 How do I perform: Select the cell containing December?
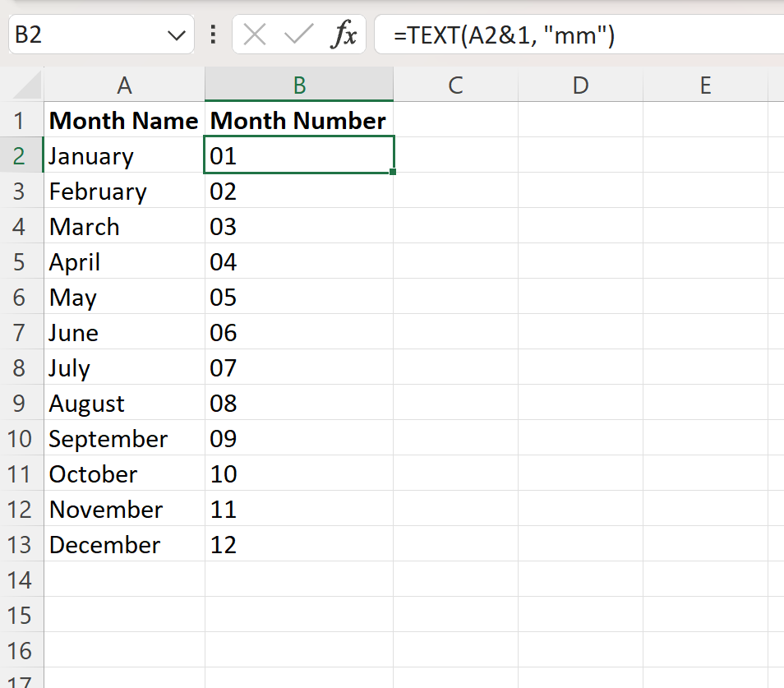[x=124, y=545]
